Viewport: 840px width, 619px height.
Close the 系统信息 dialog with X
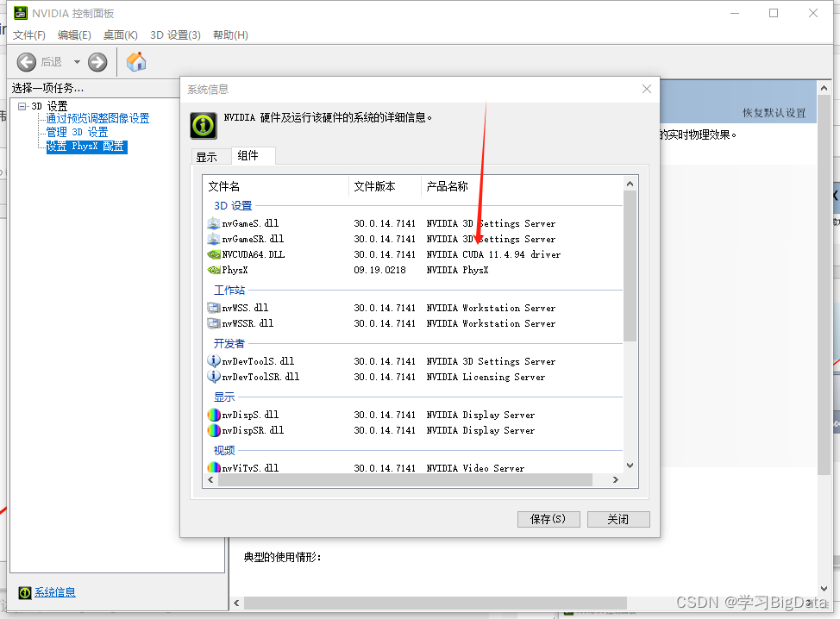click(x=647, y=89)
